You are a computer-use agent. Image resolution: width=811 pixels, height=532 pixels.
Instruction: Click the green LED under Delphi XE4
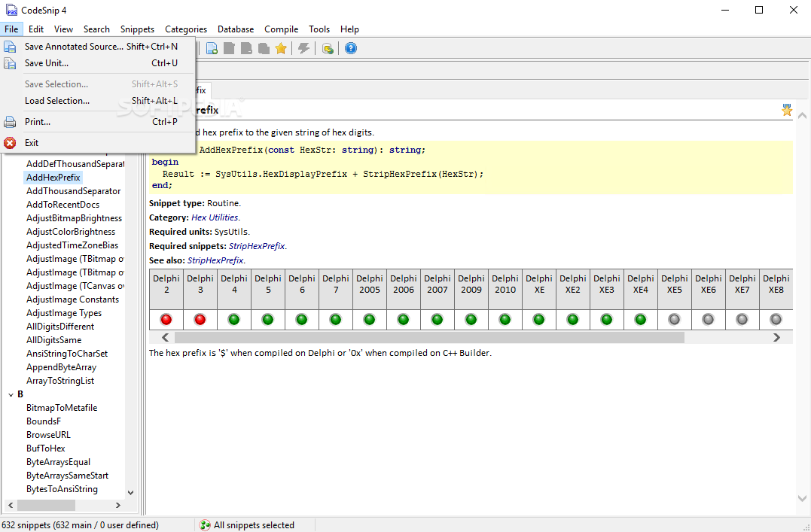pos(640,320)
